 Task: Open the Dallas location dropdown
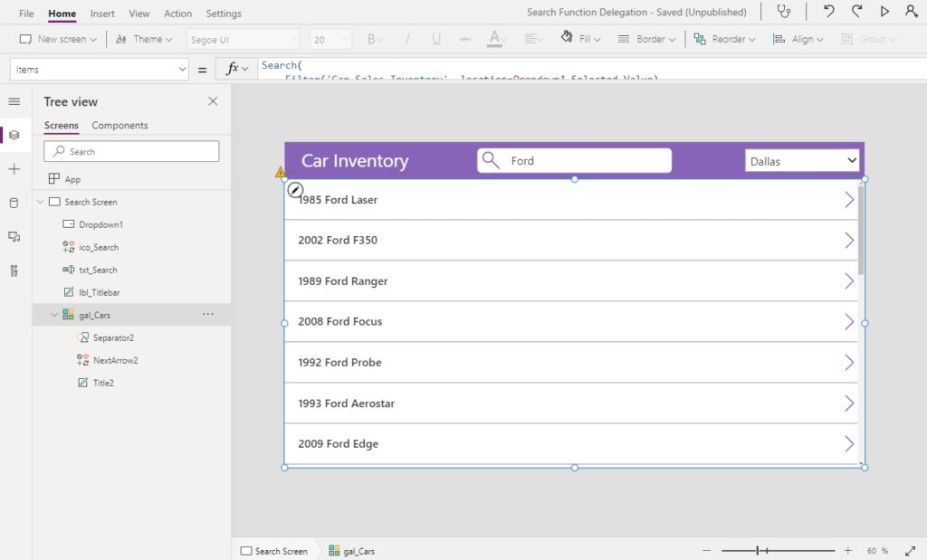[x=802, y=161]
